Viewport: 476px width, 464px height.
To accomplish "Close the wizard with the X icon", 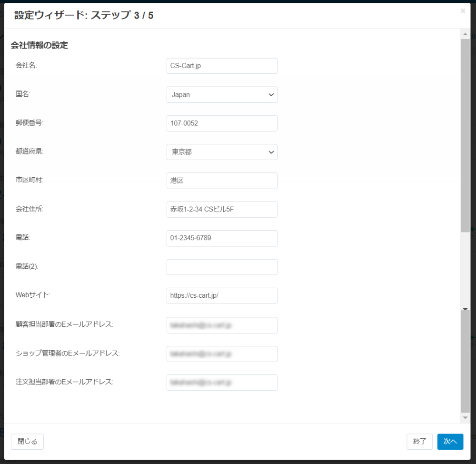I will click(x=463, y=11).
